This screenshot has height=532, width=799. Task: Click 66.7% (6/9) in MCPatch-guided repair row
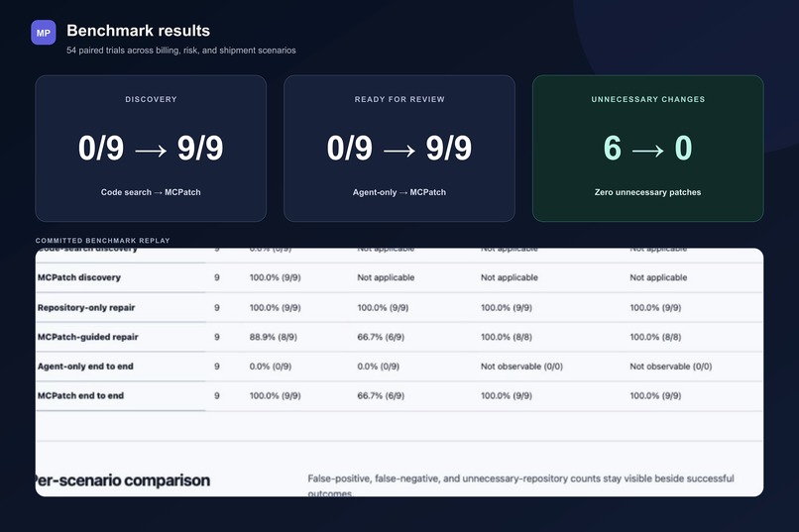click(x=381, y=337)
